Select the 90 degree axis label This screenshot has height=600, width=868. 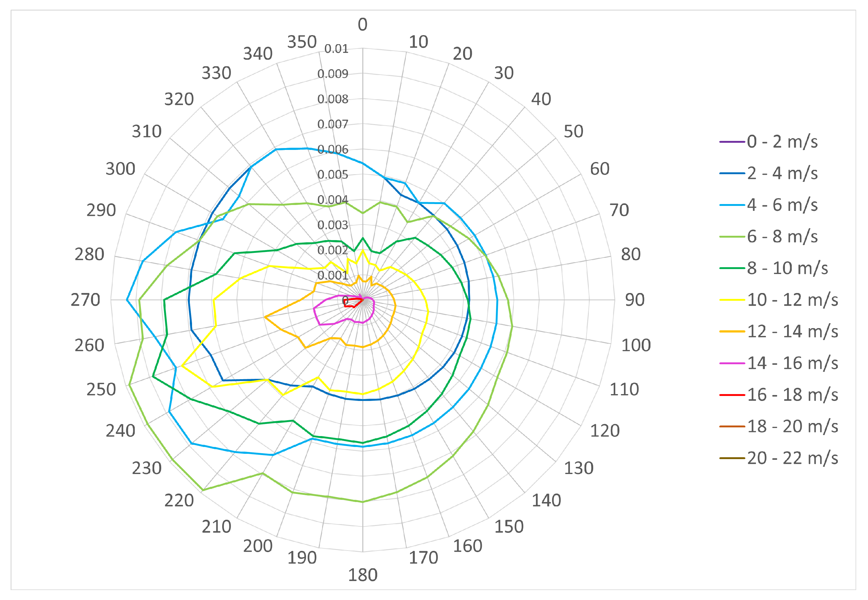pos(635,300)
